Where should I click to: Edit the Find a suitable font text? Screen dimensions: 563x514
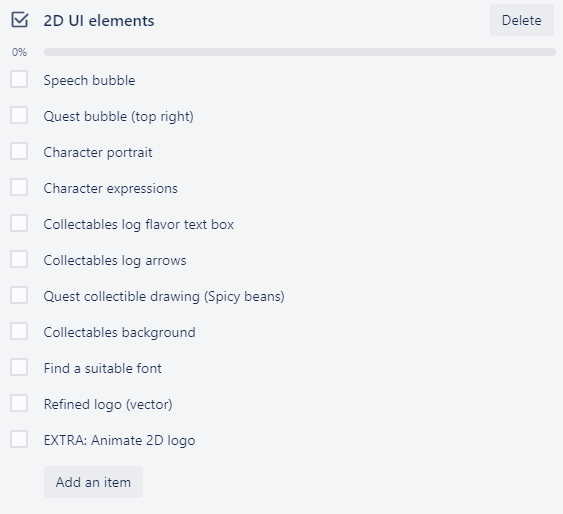[x=103, y=368]
